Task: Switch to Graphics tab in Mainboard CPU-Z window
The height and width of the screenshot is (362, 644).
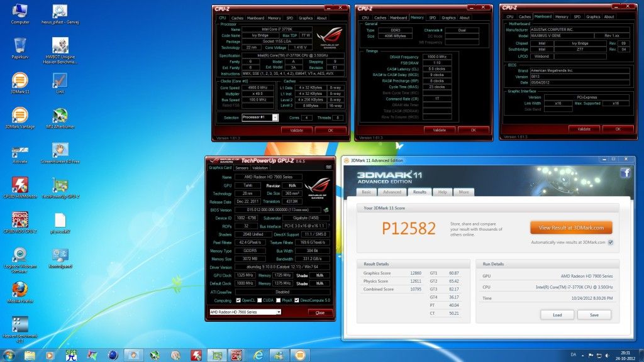Action: coord(592,17)
